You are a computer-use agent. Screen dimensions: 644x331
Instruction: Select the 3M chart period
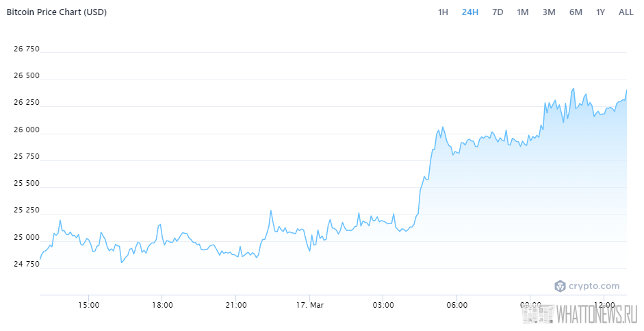click(549, 12)
